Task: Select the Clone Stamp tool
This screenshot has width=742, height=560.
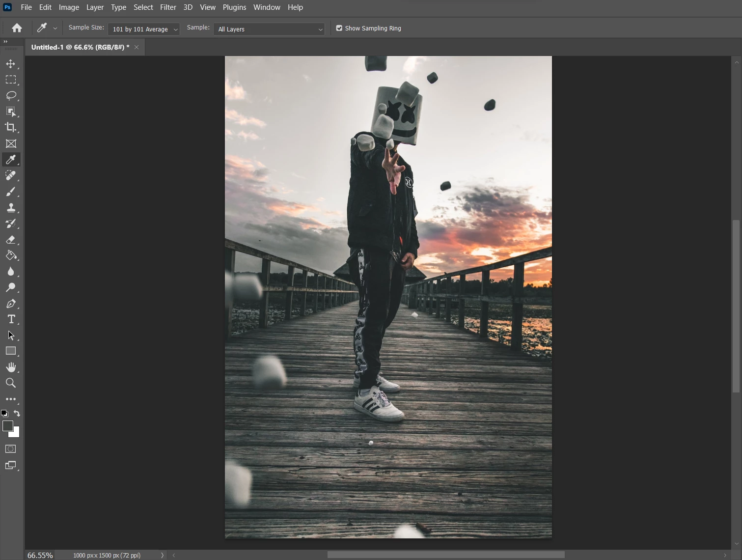Action: [x=11, y=207]
